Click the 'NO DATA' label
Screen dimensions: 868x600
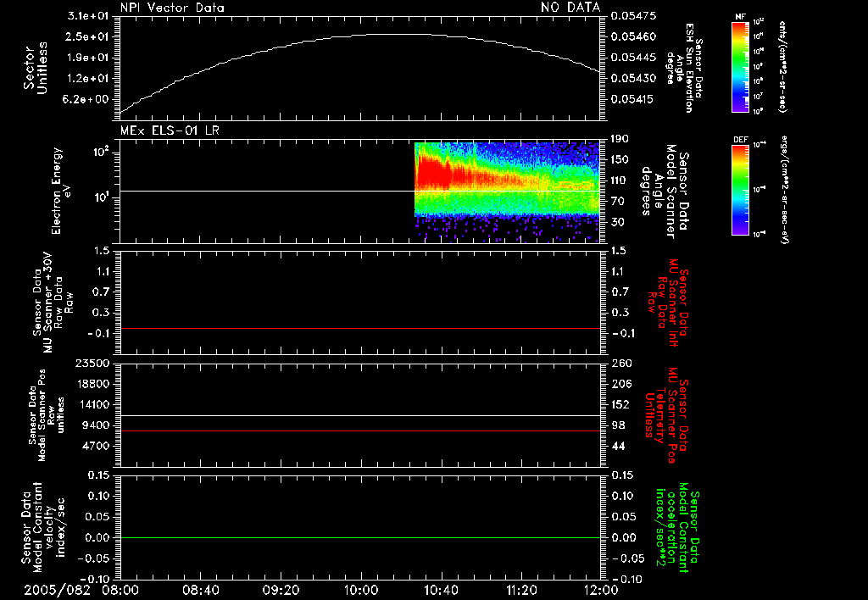[570, 7]
